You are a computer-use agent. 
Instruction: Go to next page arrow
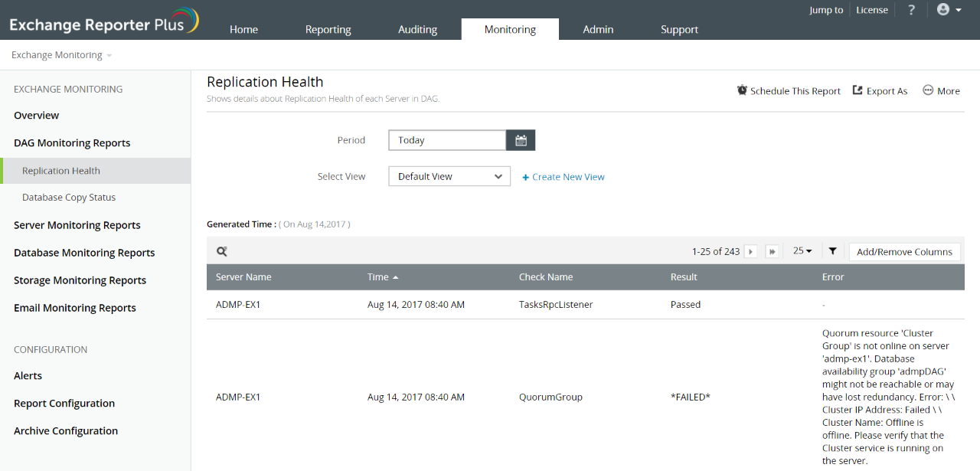tap(751, 251)
